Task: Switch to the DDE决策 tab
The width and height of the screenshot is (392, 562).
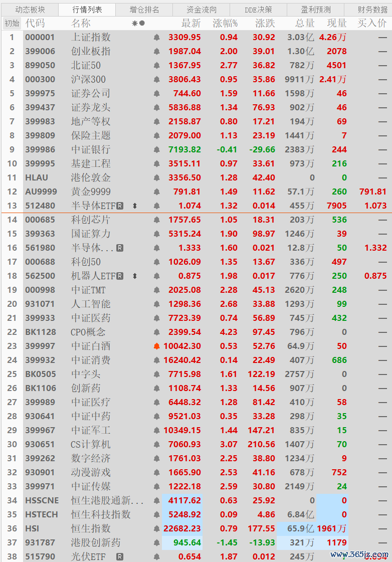Action: coord(258,10)
